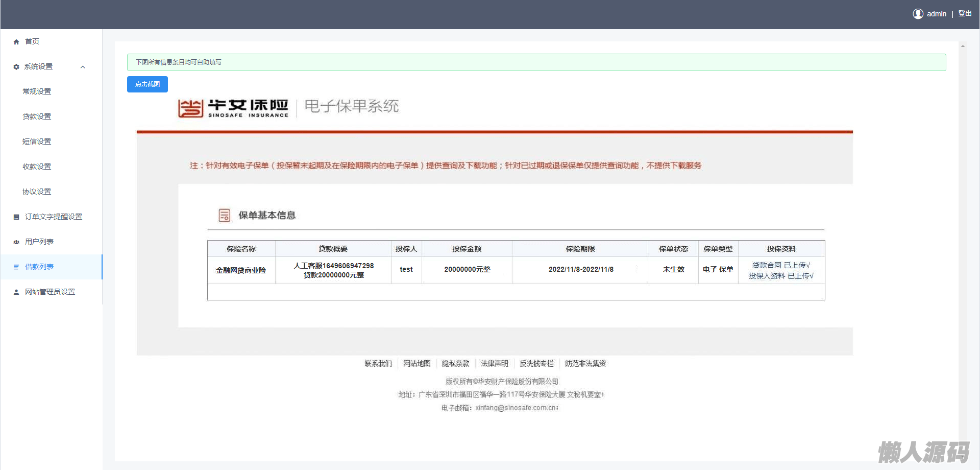Select 短信设置 in sidebar

point(37,142)
